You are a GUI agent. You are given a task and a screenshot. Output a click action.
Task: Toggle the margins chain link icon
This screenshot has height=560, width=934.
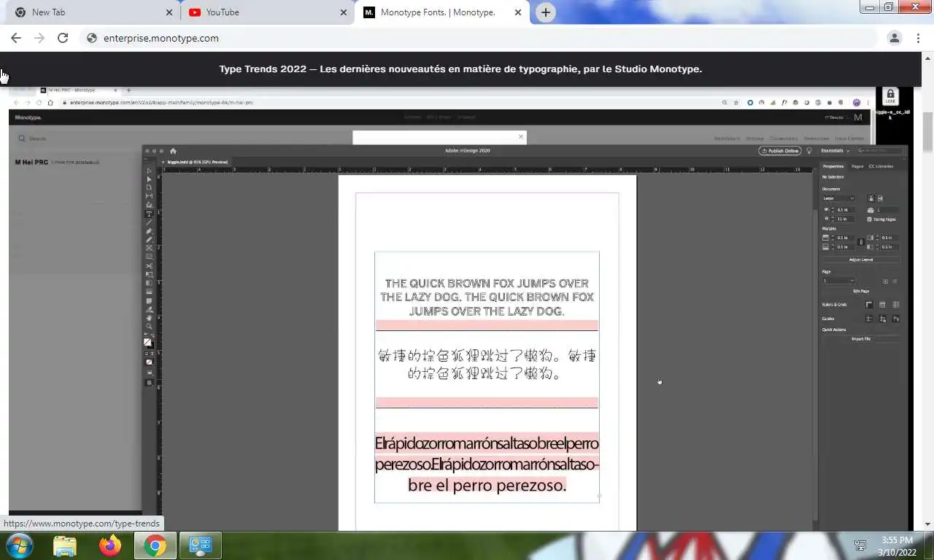tap(861, 242)
